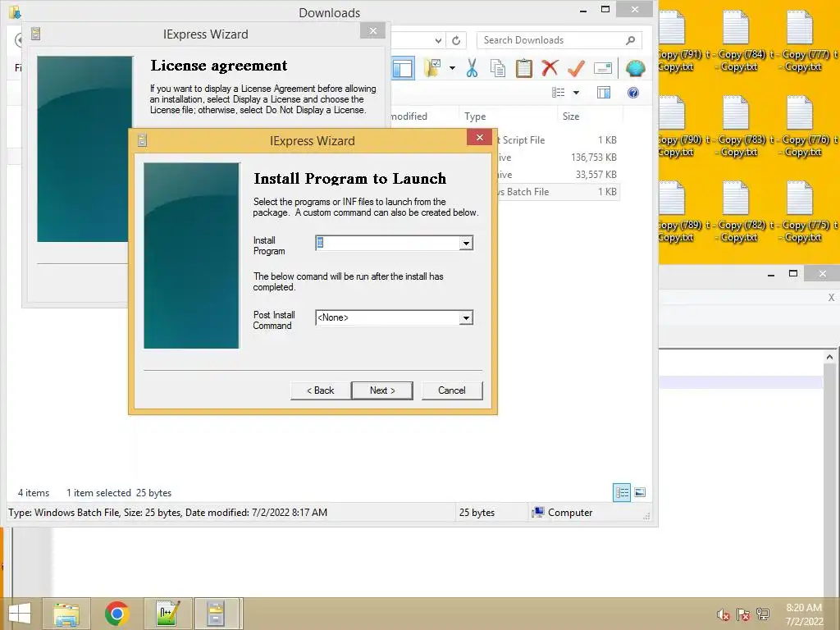Close the front IExpress Wizard dialog
This screenshot has height=630, width=840.
pyautogui.click(x=479, y=138)
